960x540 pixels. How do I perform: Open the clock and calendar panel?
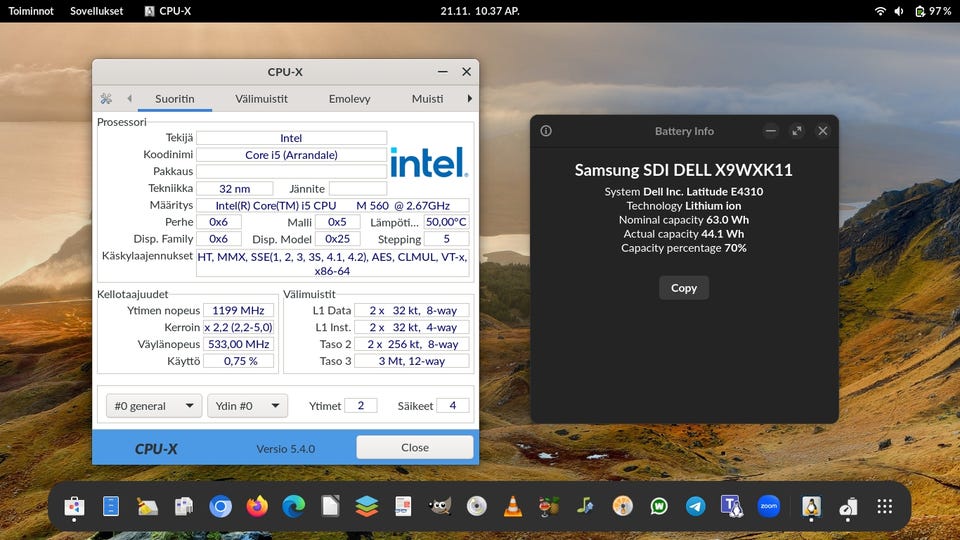pyautogui.click(x=480, y=11)
